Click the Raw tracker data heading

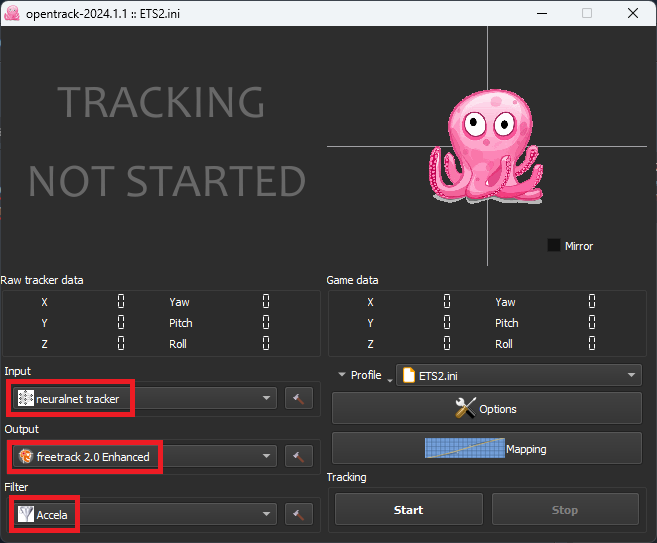coord(42,280)
